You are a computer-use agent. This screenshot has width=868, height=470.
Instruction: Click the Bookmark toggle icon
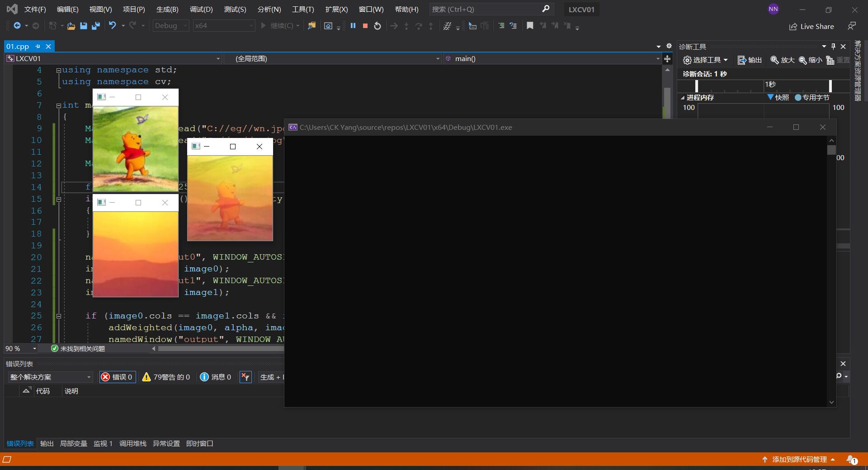pos(530,26)
